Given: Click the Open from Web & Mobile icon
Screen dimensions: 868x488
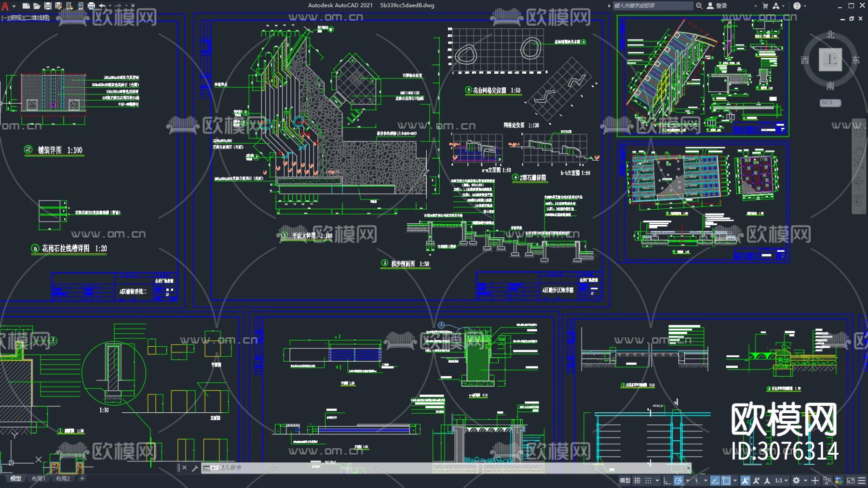Looking at the screenshot, I should tap(69, 6).
